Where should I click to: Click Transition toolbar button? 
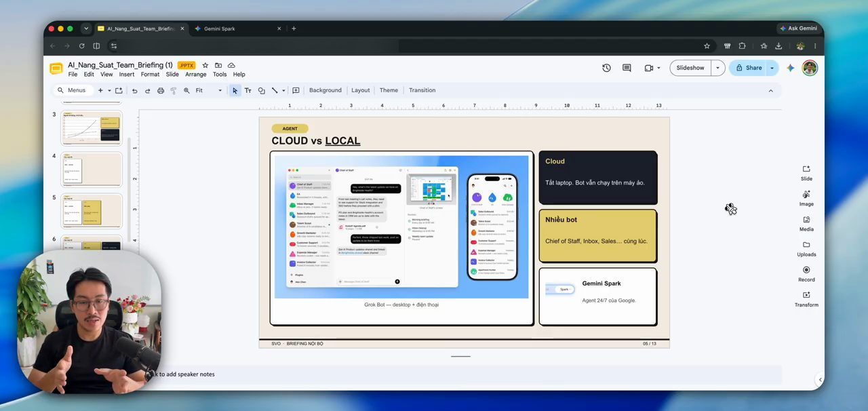coord(422,90)
